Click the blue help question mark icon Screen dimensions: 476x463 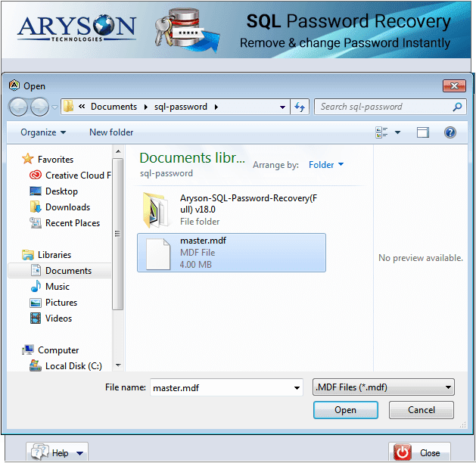pos(450,132)
